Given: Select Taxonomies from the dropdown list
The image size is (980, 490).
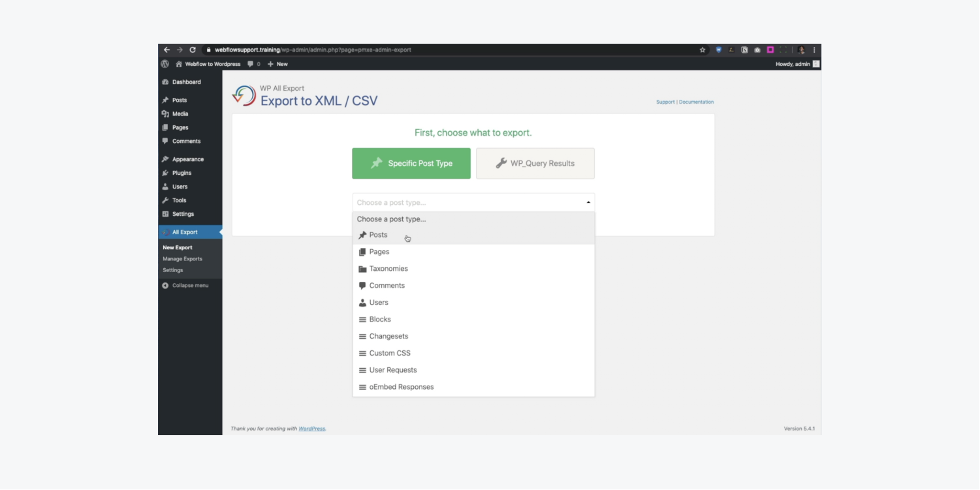Looking at the screenshot, I should click(x=473, y=269).
